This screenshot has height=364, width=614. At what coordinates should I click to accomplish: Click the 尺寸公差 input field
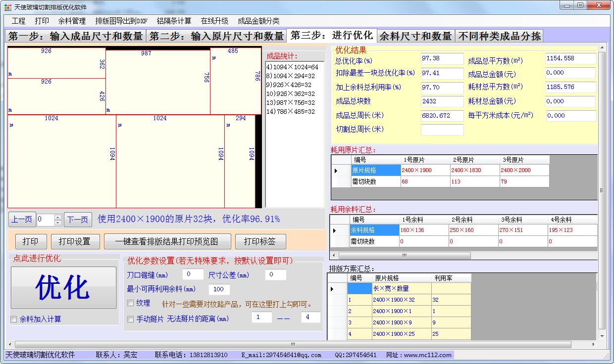pyautogui.click(x=275, y=274)
